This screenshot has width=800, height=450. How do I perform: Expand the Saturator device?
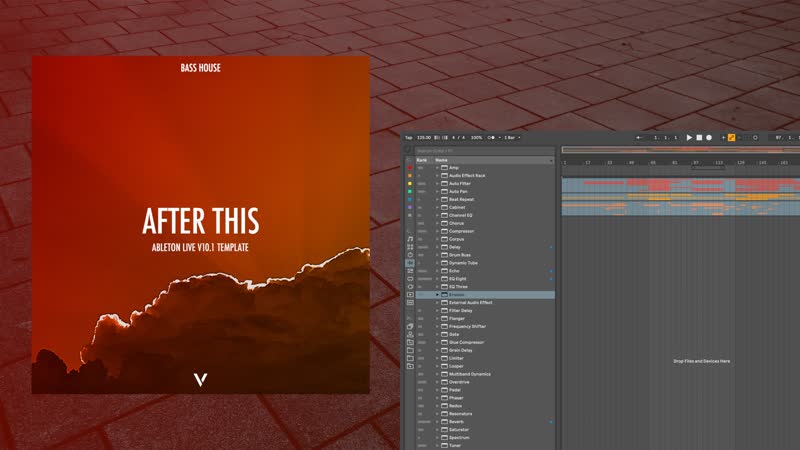(437, 430)
